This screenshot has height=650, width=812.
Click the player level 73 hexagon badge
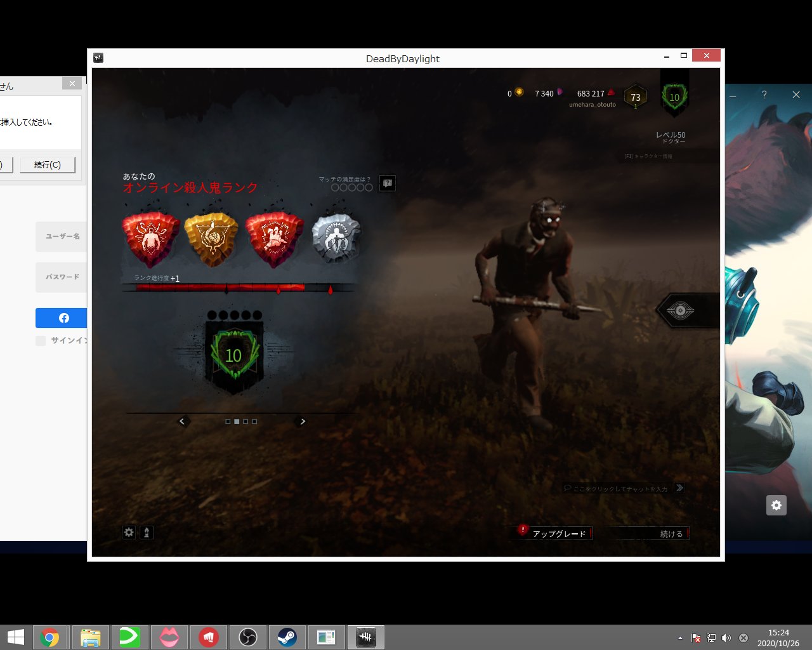click(x=636, y=97)
